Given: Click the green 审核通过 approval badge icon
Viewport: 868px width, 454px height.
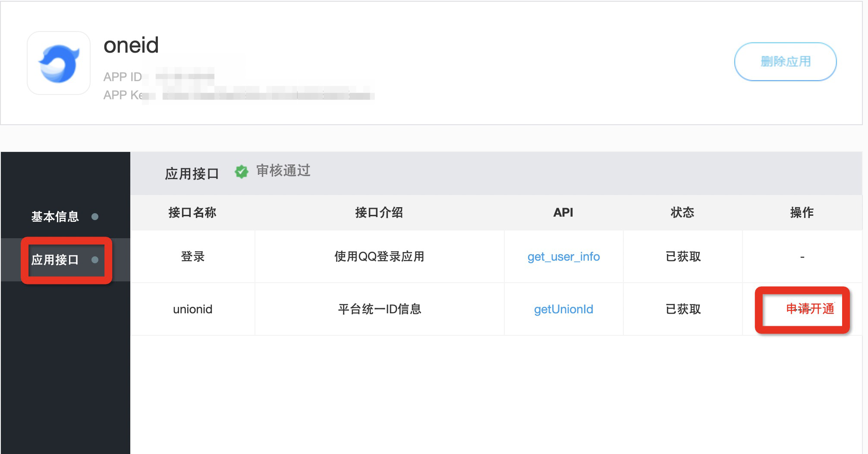Looking at the screenshot, I should (x=242, y=171).
